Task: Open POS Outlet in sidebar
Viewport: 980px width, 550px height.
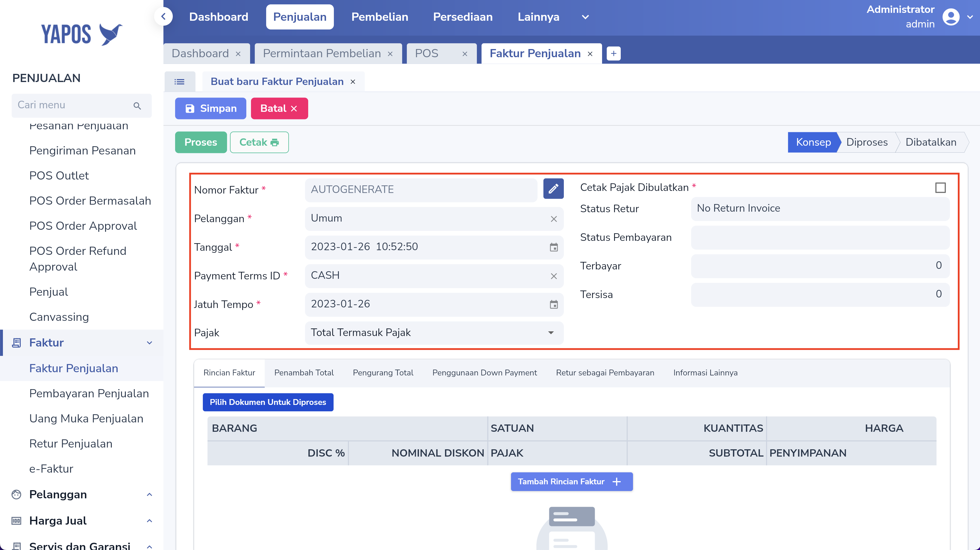Action: tap(59, 176)
